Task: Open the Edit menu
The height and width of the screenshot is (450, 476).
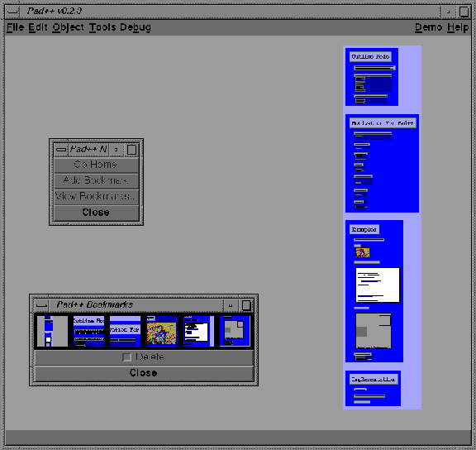Action: [38, 27]
